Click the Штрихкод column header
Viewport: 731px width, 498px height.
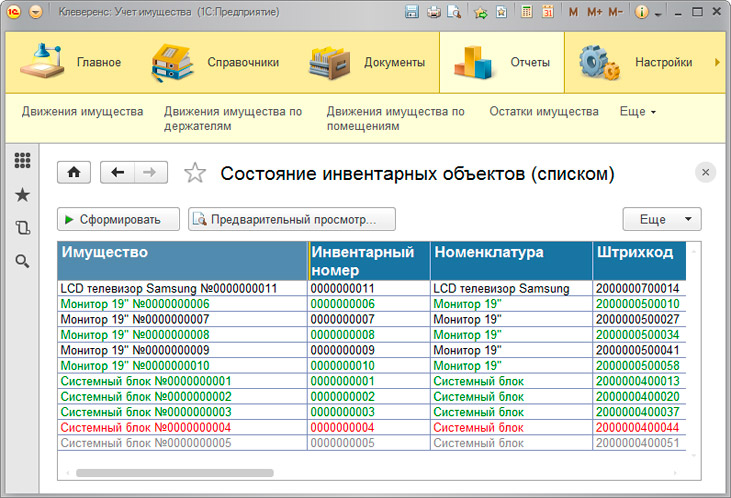[639, 261]
